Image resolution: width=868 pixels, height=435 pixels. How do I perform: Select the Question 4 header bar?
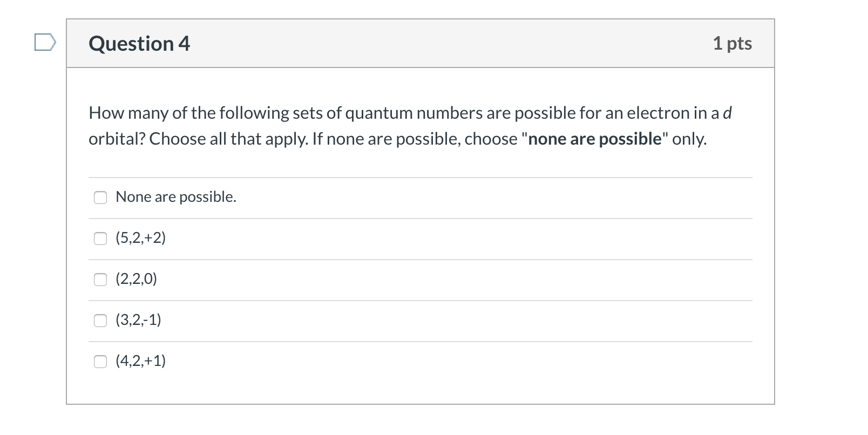pos(421,44)
